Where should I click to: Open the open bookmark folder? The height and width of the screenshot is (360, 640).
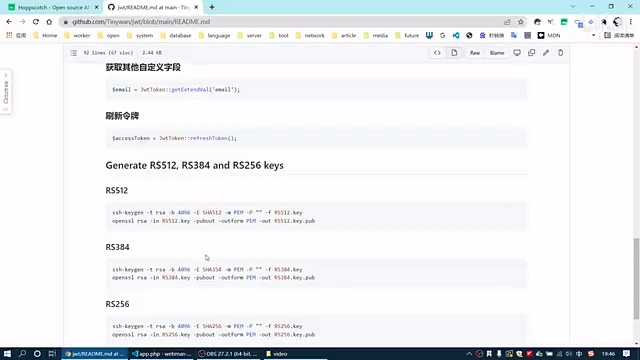109,36
